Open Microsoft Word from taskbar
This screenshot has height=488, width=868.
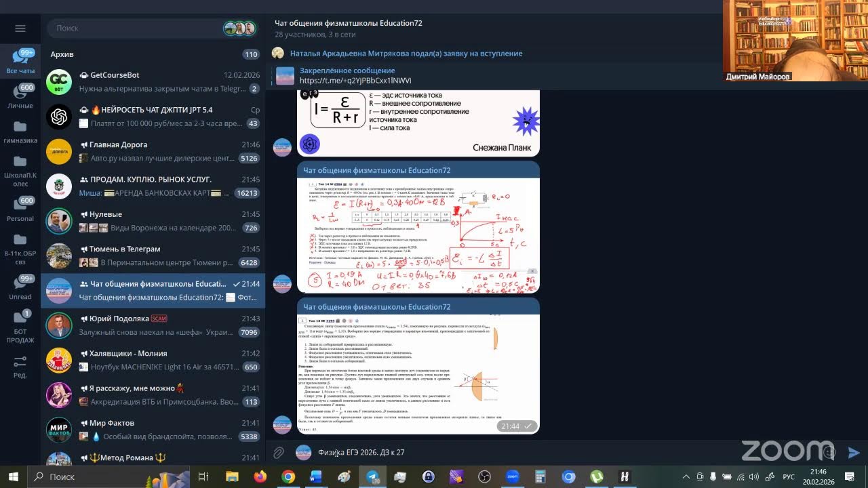[x=316, y=476]
